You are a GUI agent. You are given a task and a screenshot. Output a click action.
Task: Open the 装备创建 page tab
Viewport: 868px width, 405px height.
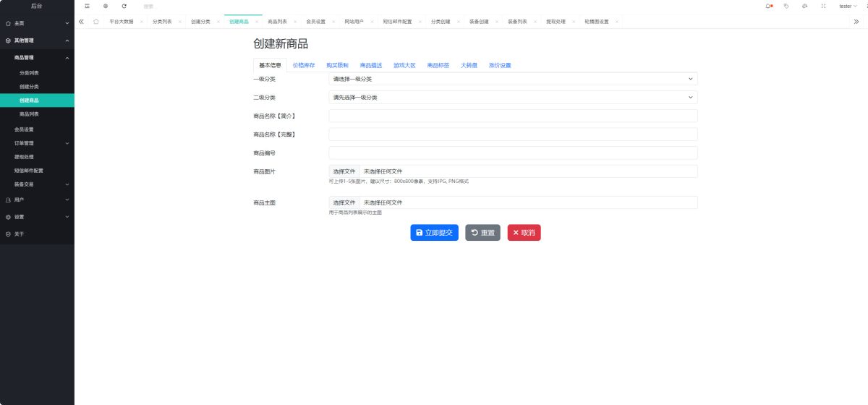[478, 22]
